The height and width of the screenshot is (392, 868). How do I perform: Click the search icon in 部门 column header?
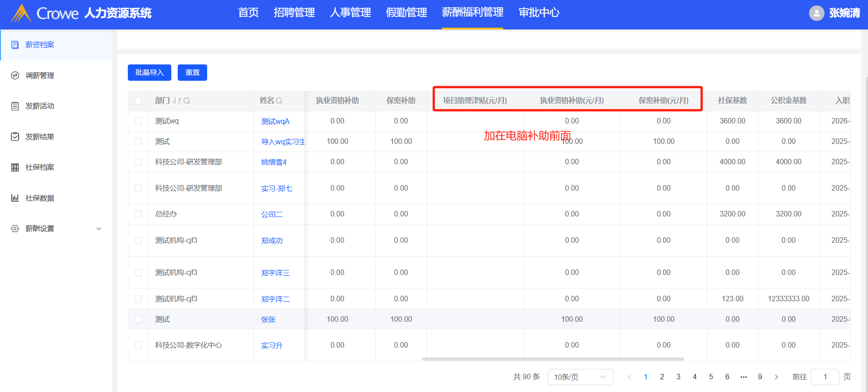pyautogui.click(x=187, y=101)
